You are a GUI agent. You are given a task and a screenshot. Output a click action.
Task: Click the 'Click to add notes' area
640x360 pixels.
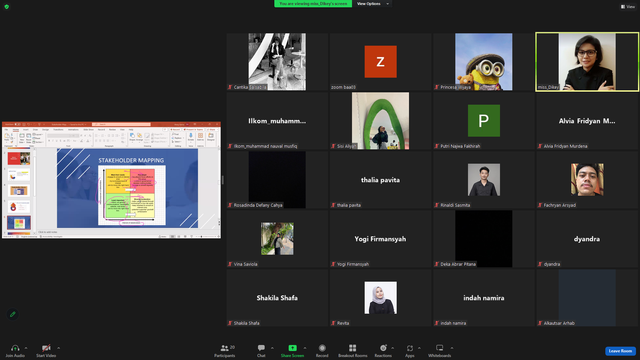(x=48, y=232)
